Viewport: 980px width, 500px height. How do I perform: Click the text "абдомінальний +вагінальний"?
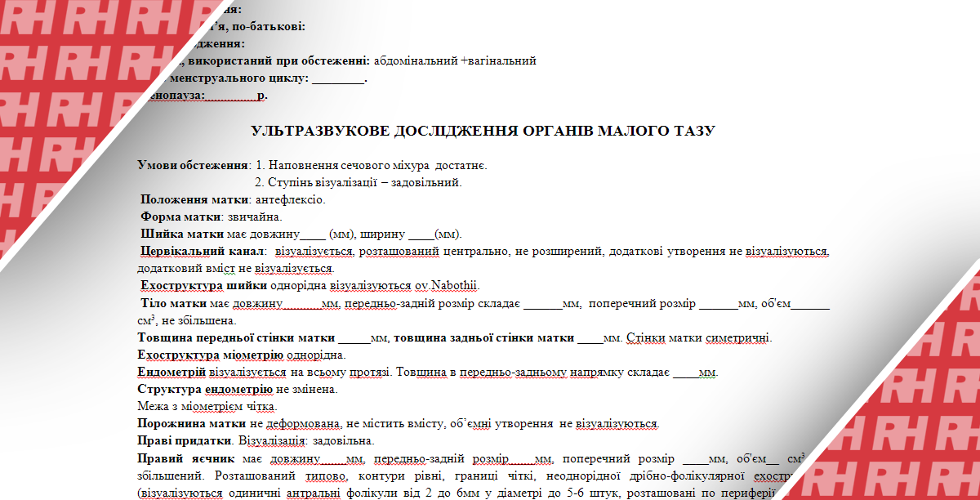click(455, 60)
